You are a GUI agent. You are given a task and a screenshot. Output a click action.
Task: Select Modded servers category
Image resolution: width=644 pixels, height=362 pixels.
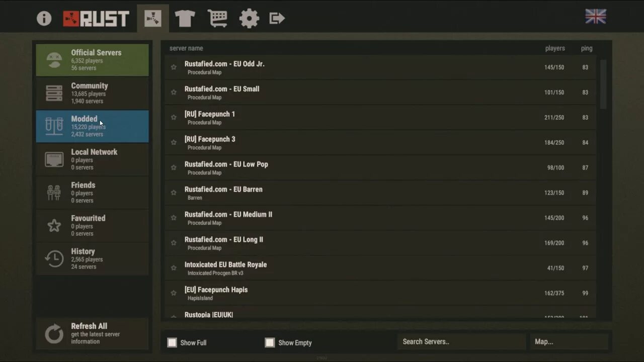point(92,126)
